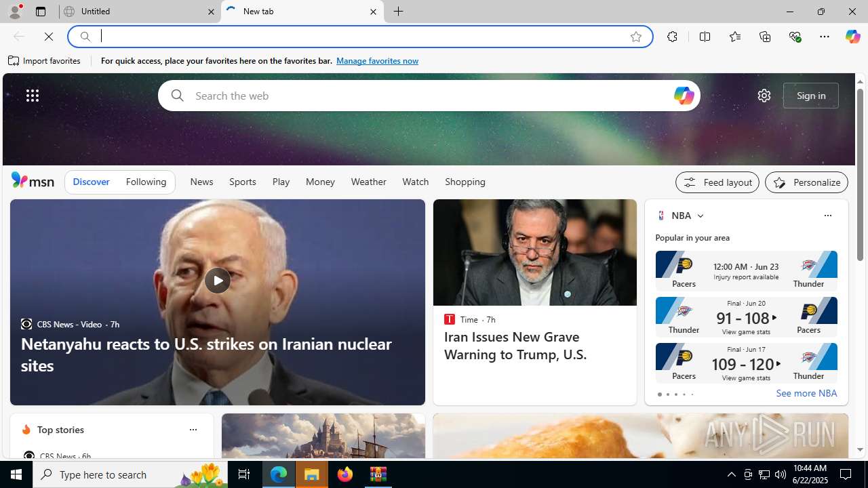Play the Netanyahu video
The height and width of the screenshot is (488, 868).
pos(217,281)
